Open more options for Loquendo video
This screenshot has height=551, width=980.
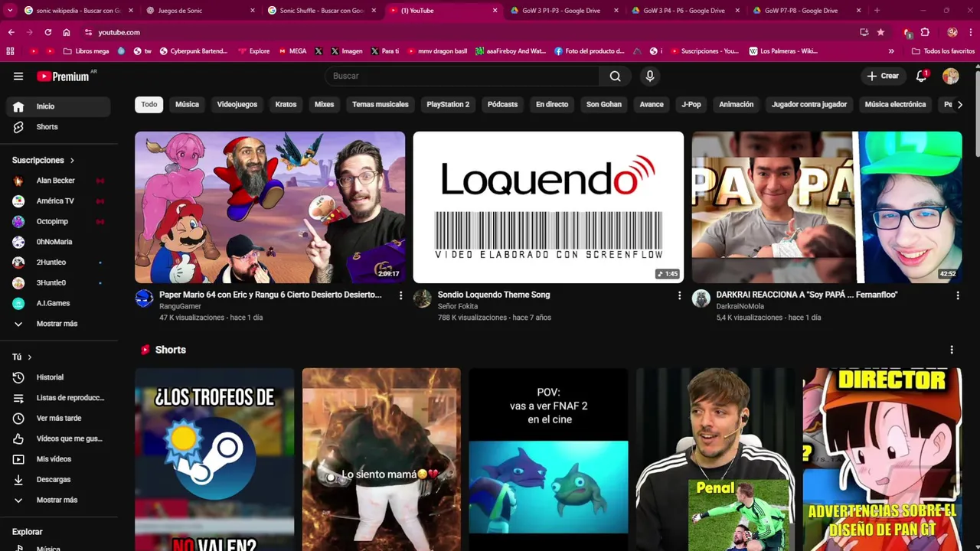pyautogui.click(x=679, y=295)
